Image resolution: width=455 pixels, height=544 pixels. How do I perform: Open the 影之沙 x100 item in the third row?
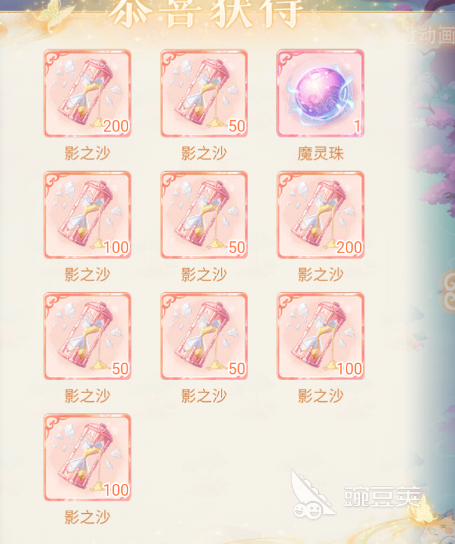click(x=320, y=336)
